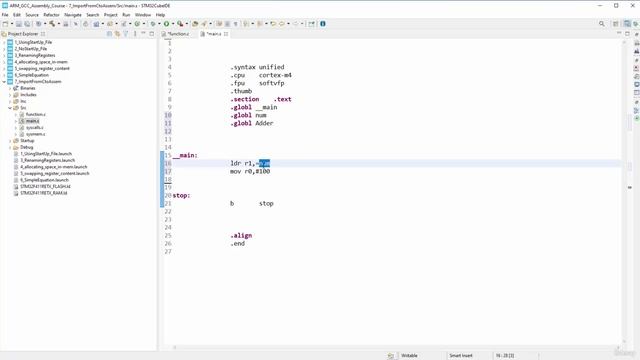Select main.s in the project tree
640x360 pixels.
pos(33,121)
